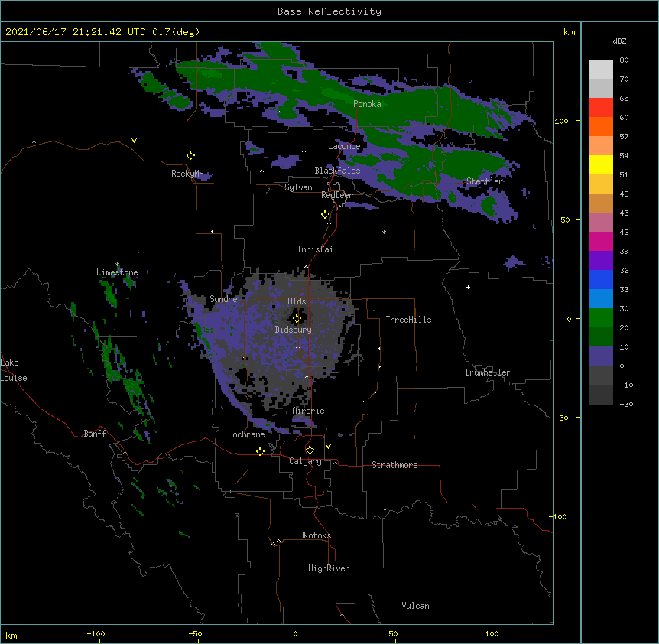The width and height of the screenshot is (659, 644).
Task: Click the Base_Reflectivity title text
Action: pyautogui.click(x=329, y=11)
